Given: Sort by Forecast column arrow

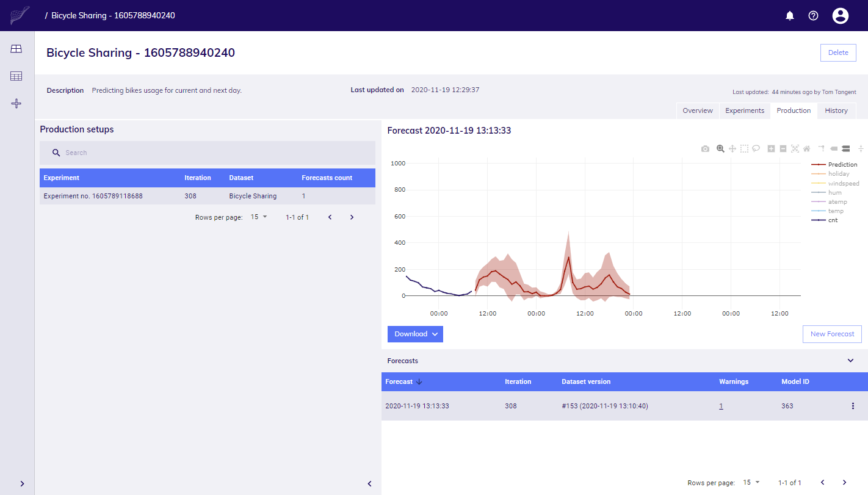Looking at the screenshot, I should pyautogui.click(x=419, y=381).
